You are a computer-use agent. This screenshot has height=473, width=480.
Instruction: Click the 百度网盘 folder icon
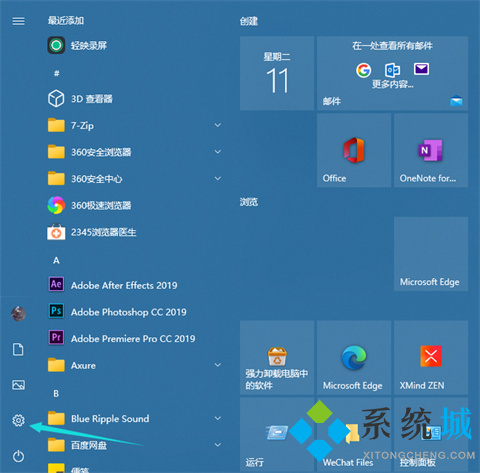(x=56, y=445)
